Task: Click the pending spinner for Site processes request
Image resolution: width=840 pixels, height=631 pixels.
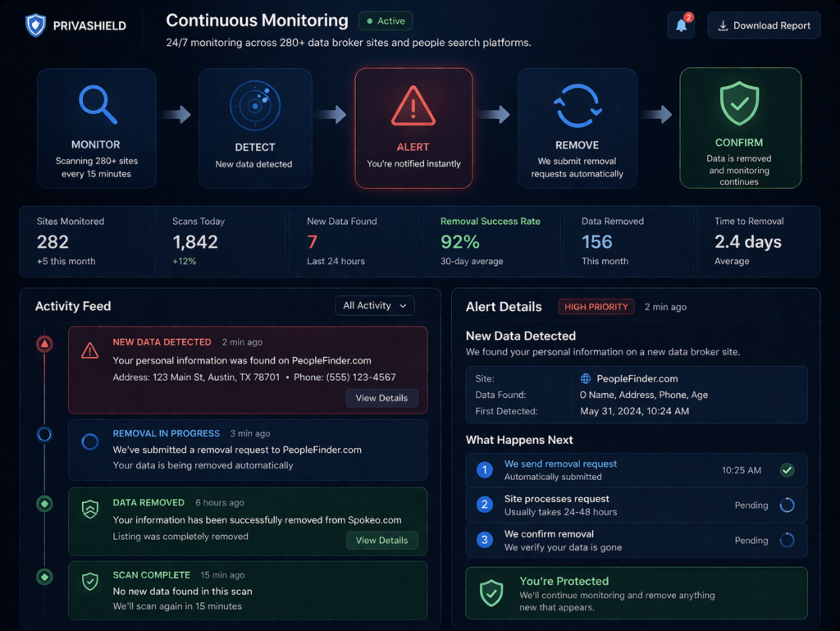Action: click(x=787, y=505)
